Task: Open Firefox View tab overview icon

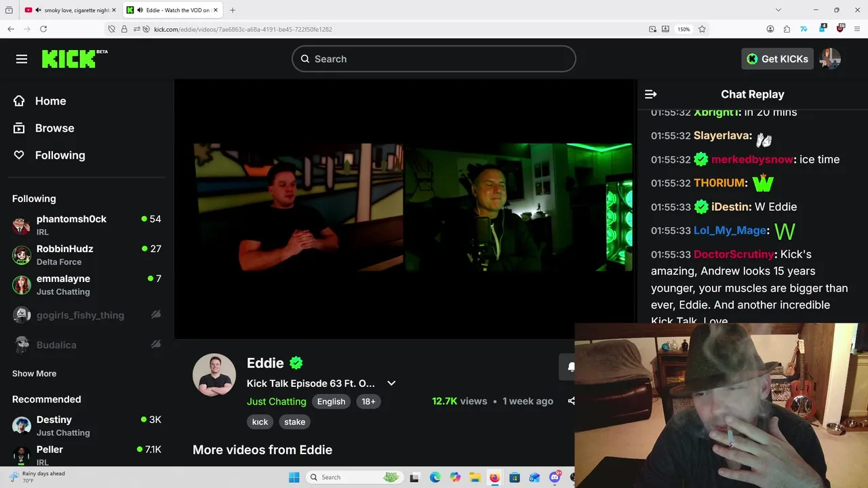Action: [9, 10]
